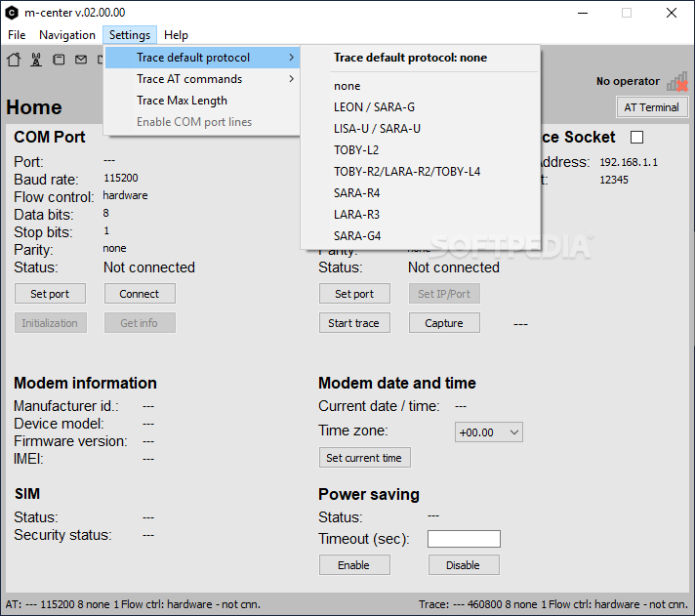
Task: Select SARA-R4 protocol option
Action: (420, 193)
